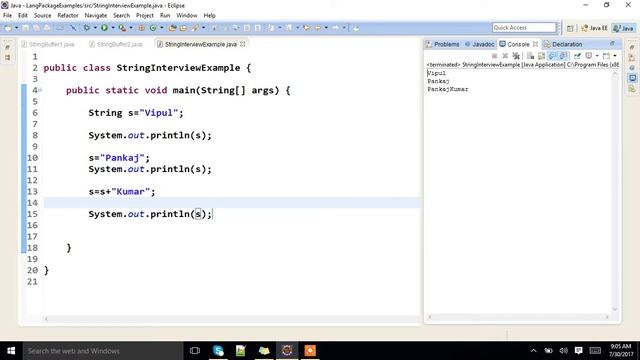Expand the Open Console dropdown arrow

(615, 56)
